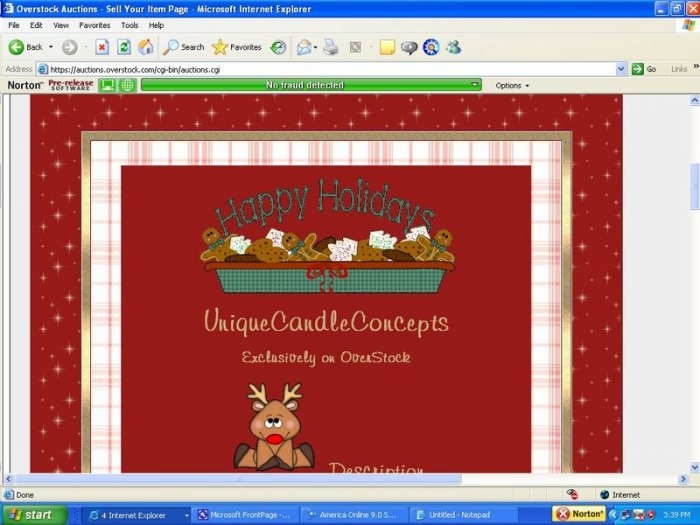
Task: Open the Discuss speech bubble icon
Action: click(409, 47)
